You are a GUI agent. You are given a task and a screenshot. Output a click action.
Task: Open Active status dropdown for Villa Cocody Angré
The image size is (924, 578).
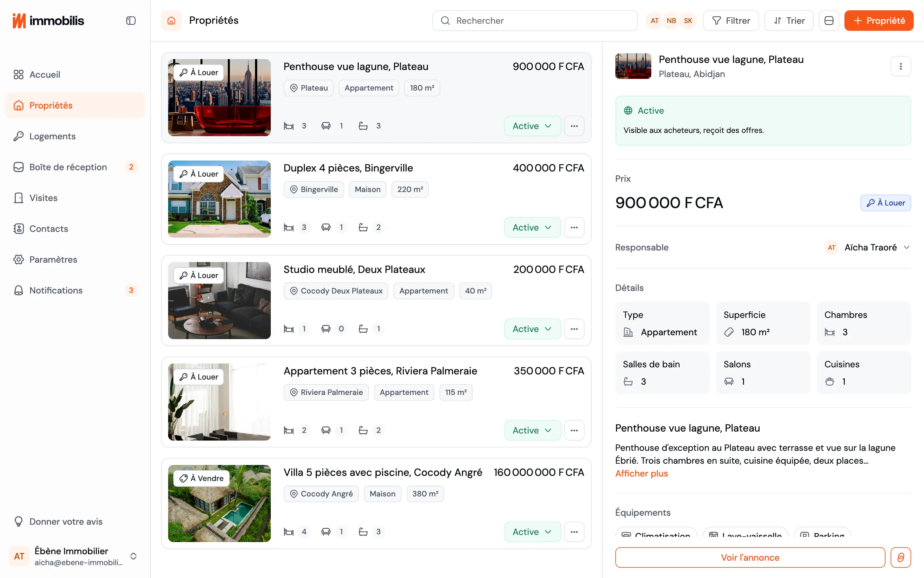pyautogui.click(x=532, y=532)
